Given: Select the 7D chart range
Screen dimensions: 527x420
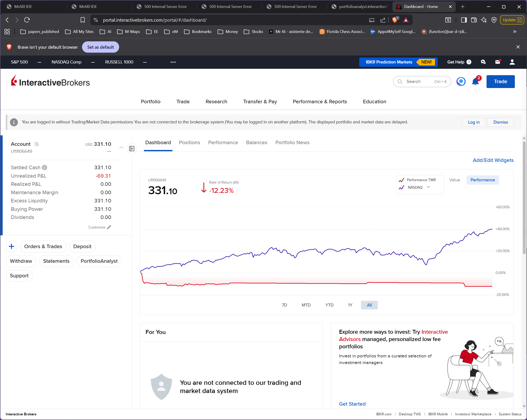Looking at the screenshot, I should pyautogui.click(x=284, y=305).
